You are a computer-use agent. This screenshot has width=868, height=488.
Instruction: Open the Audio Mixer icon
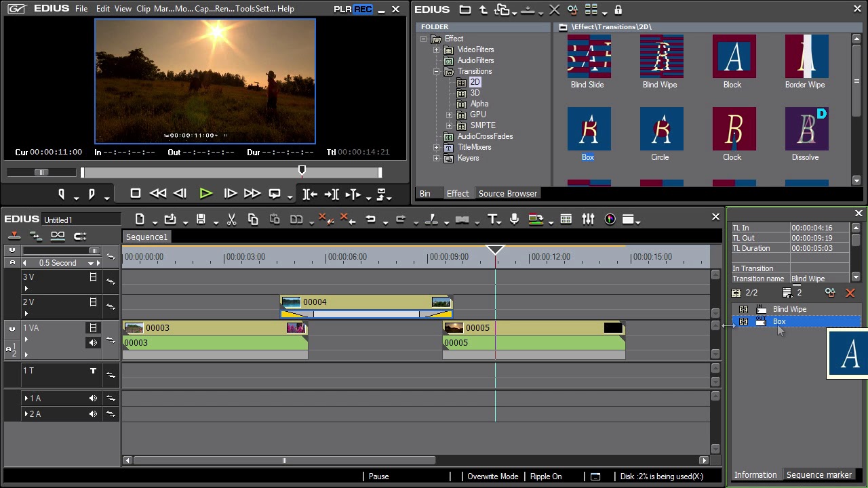click(x=588, y=220)
